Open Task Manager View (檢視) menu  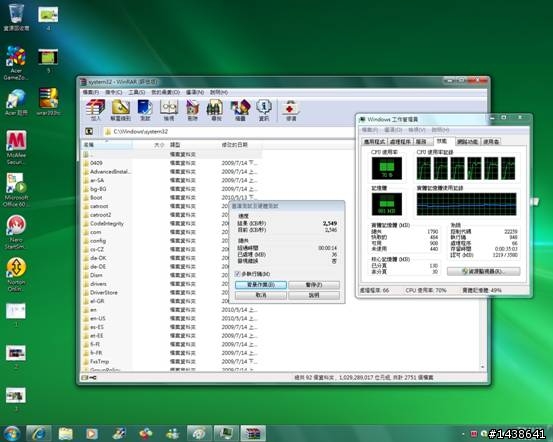(x=417, y=130)
